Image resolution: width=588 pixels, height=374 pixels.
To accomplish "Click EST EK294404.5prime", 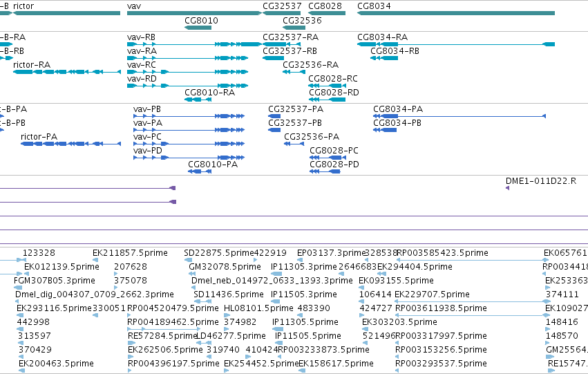I will 381,274.
